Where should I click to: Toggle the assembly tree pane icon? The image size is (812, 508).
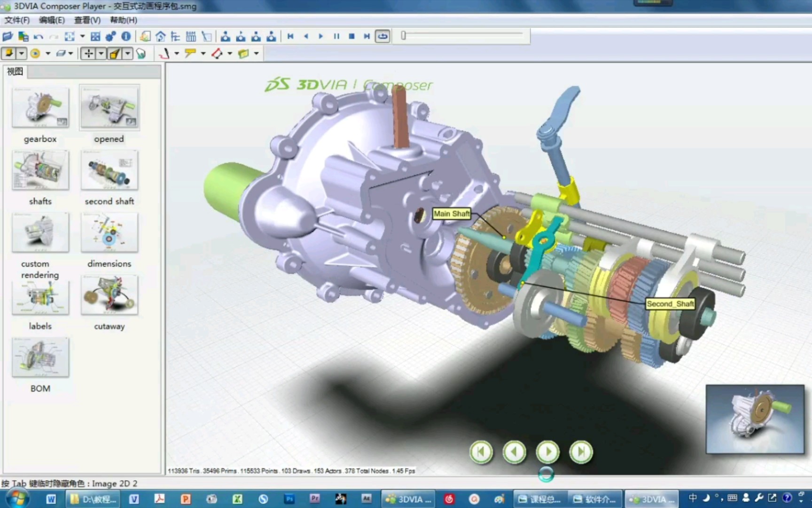click(x=175, y=36)
